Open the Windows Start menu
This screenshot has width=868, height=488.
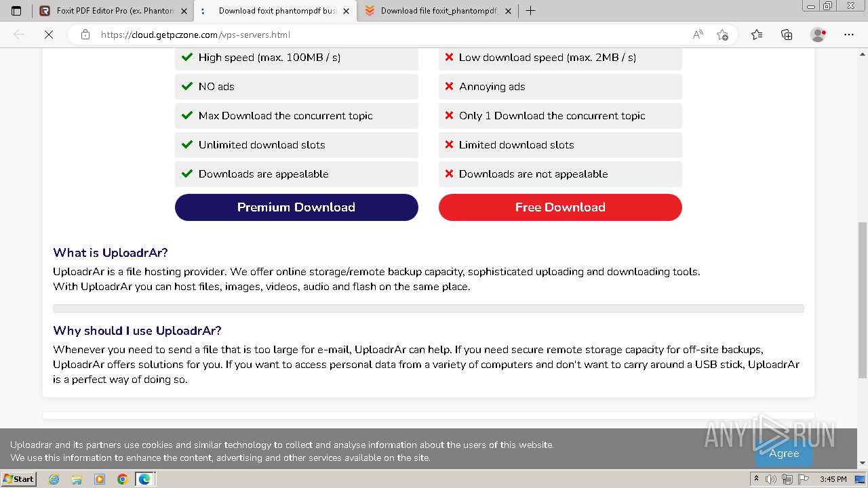(x=18, y=479)
